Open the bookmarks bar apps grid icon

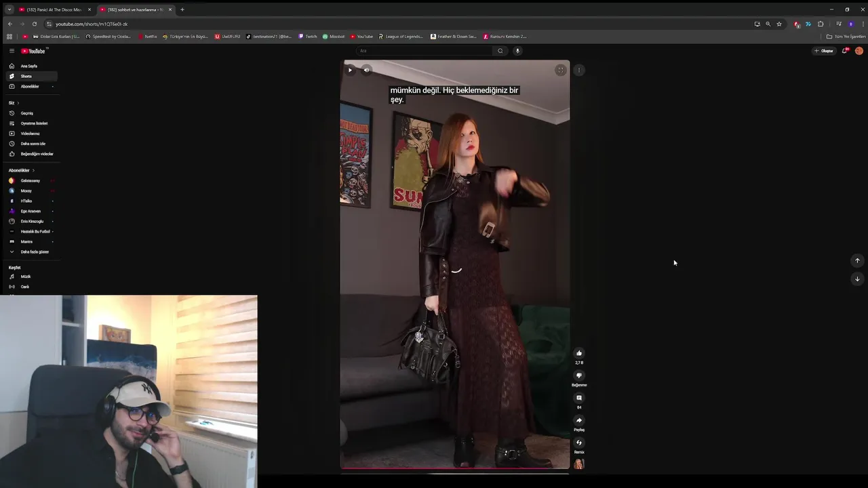click(9, 37)
